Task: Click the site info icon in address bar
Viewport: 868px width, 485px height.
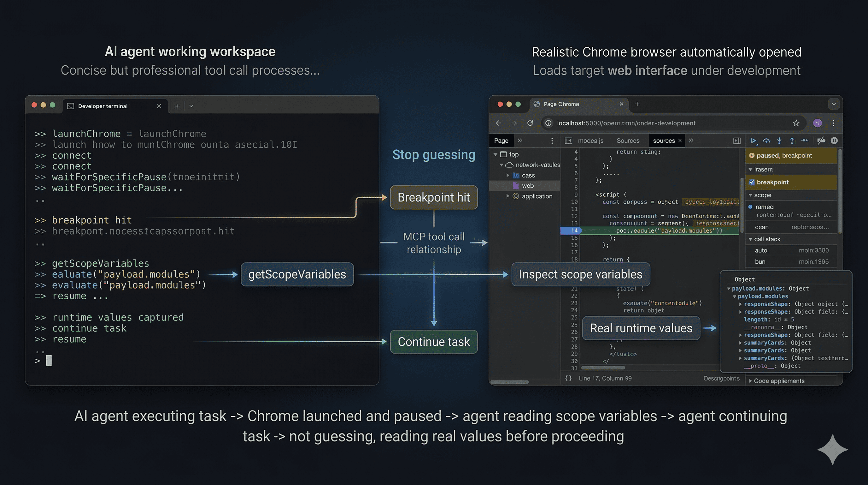Action: coord(548,123)
